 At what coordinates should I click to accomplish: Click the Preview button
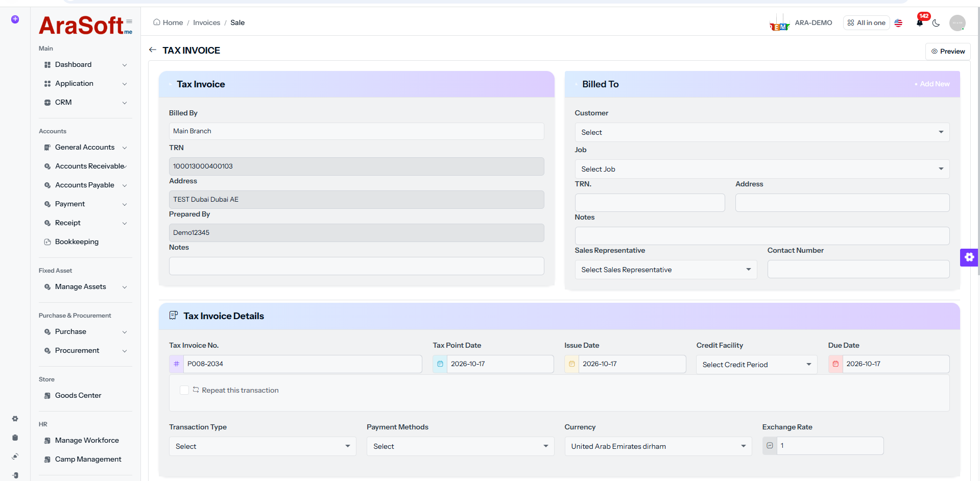[948, 51]
